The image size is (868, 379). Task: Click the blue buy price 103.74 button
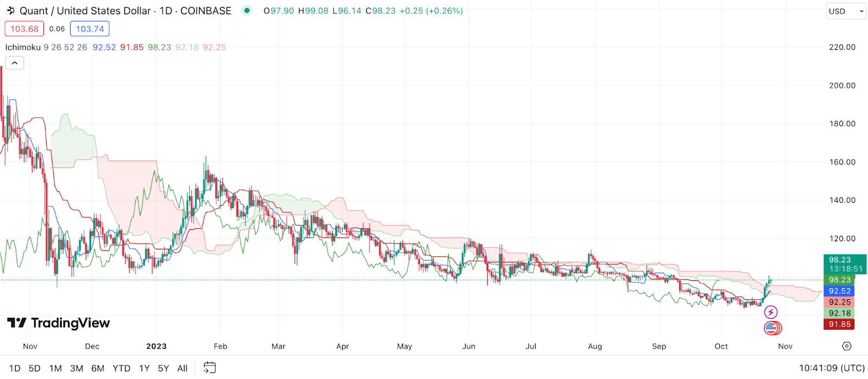pyautogui.click(x=90, y=29)
